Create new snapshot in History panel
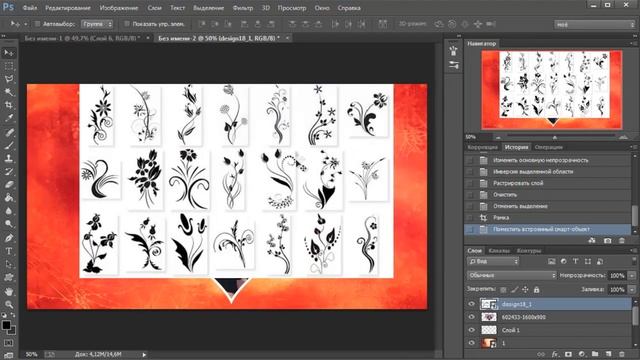640x360 pixels. tap(607, 241)
